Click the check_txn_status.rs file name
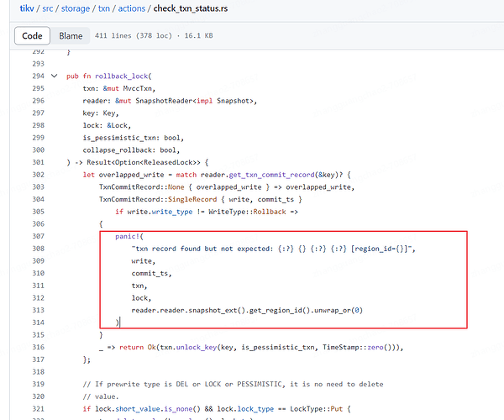The image size is (504, 420). 191,8
